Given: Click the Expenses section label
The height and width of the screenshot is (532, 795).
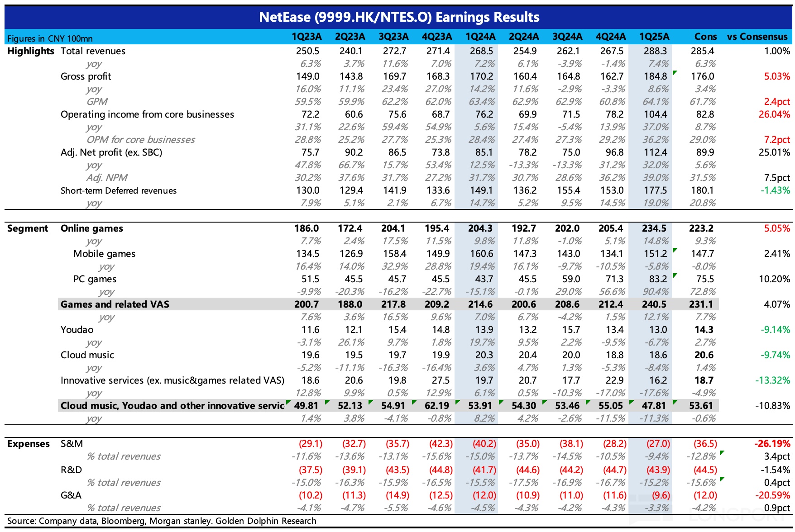Looking at the screenshot, I should click(x=29, y=444).
